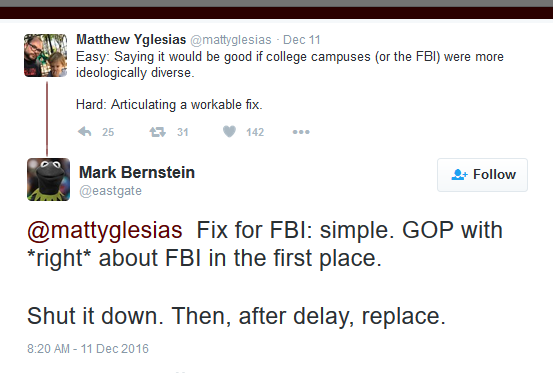Open Matthew Yglesias profile photo
This screenshot has width=553, height=373.
pos(45,55)
